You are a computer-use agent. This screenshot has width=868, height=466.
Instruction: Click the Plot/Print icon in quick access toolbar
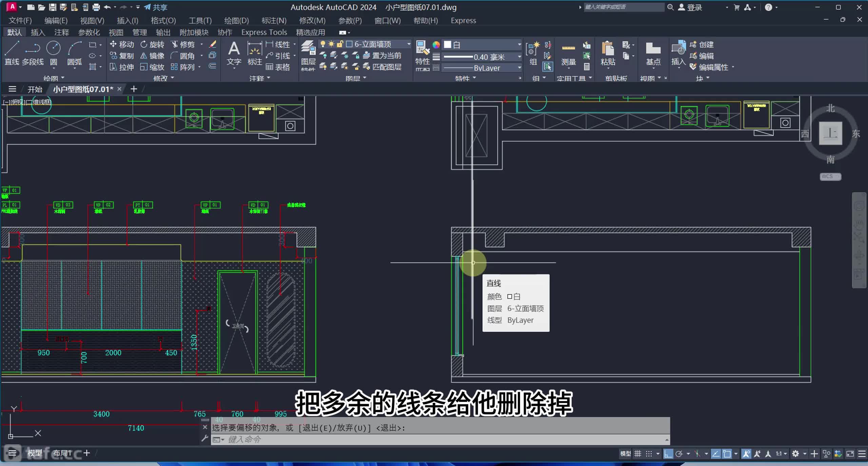tap(96, 7)
